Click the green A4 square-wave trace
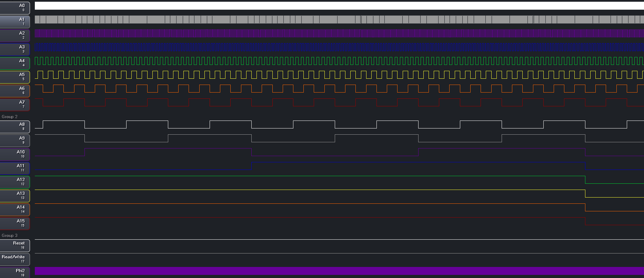This screenshot has height=278, width=644. coord(338,61)
